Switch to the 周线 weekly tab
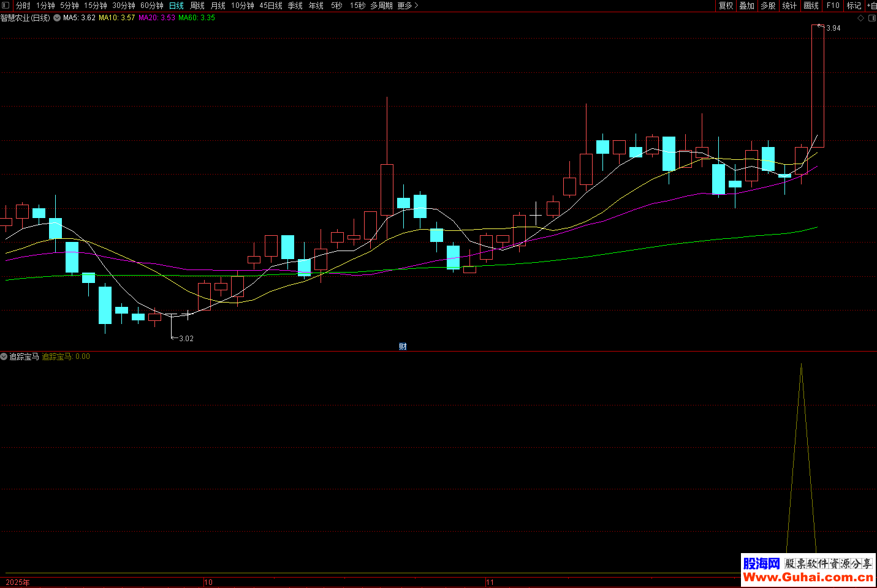Viewport: 877px width, 588px height. pyautogui.click(x=197, y=6)
